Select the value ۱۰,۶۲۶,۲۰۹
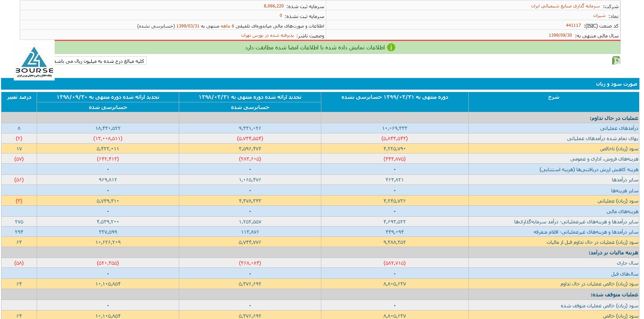Viewport: 644px width, 319px height. click(108, 242)
